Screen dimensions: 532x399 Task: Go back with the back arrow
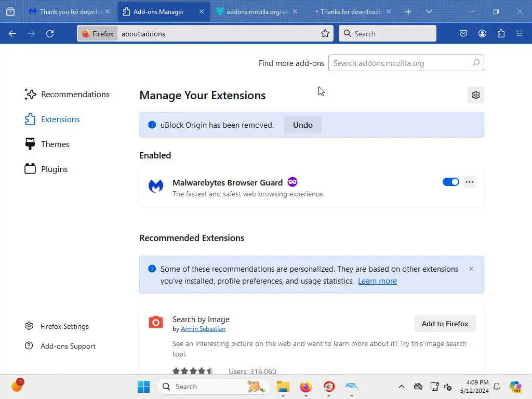coord(12,34)
